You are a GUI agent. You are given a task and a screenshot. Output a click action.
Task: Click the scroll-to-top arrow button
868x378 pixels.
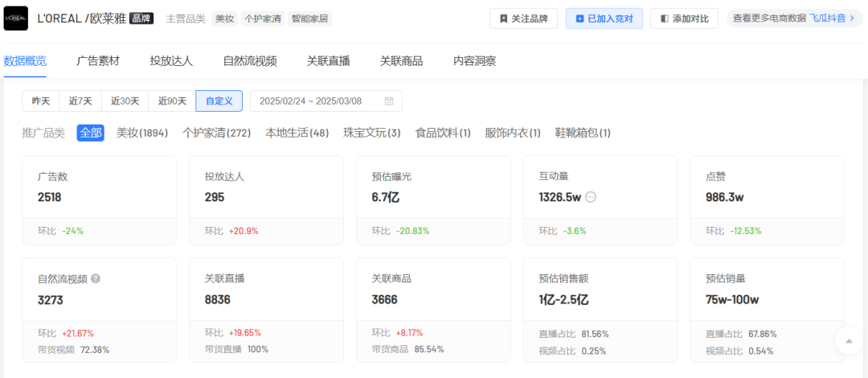pos(850,339)
